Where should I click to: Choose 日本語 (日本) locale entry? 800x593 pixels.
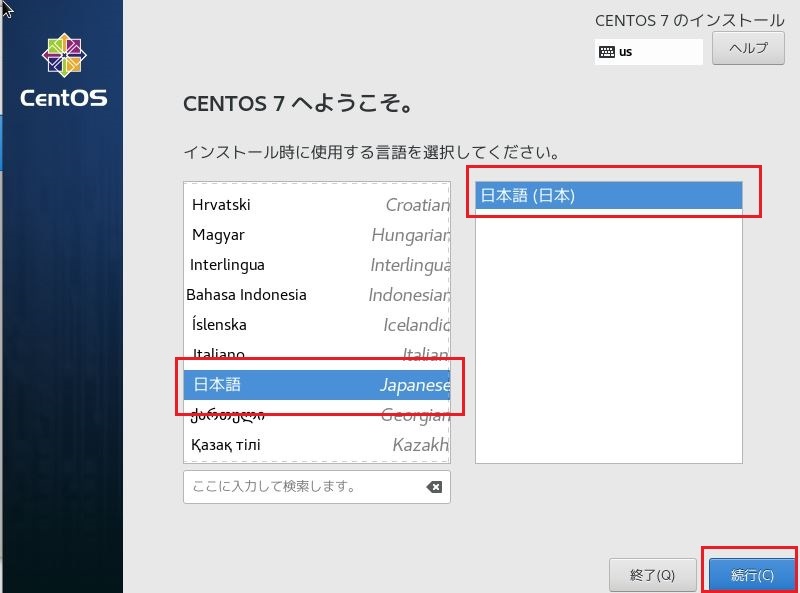pos(609,195)
